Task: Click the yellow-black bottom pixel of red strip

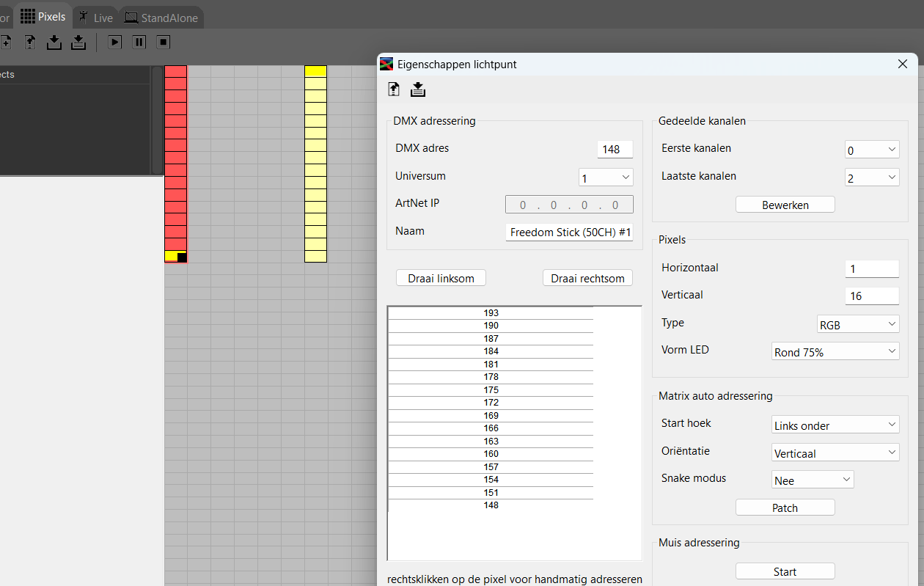Action: pos(176,256)
